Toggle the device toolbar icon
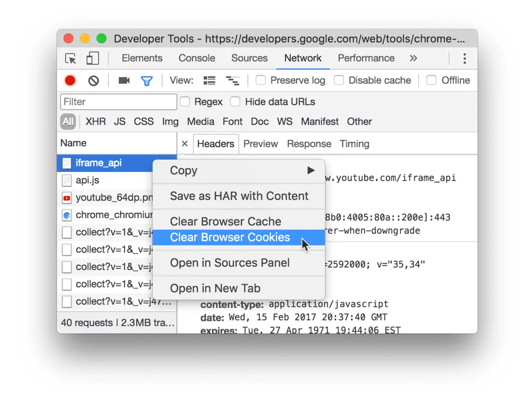 click(x=92, y=58)
